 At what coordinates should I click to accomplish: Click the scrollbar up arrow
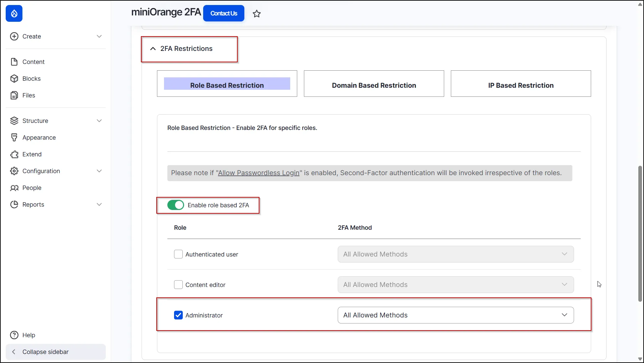640,4
